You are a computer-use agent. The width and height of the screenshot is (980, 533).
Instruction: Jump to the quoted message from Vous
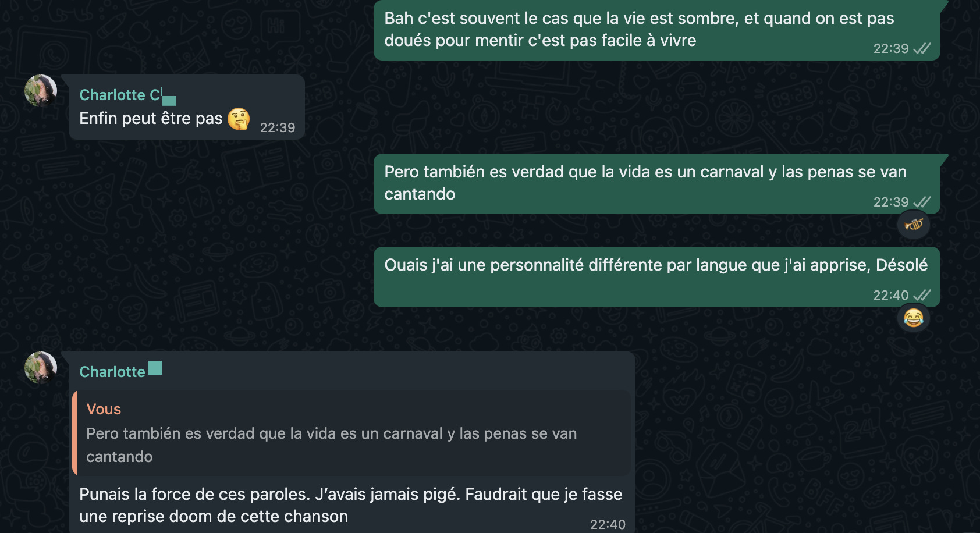351,433
